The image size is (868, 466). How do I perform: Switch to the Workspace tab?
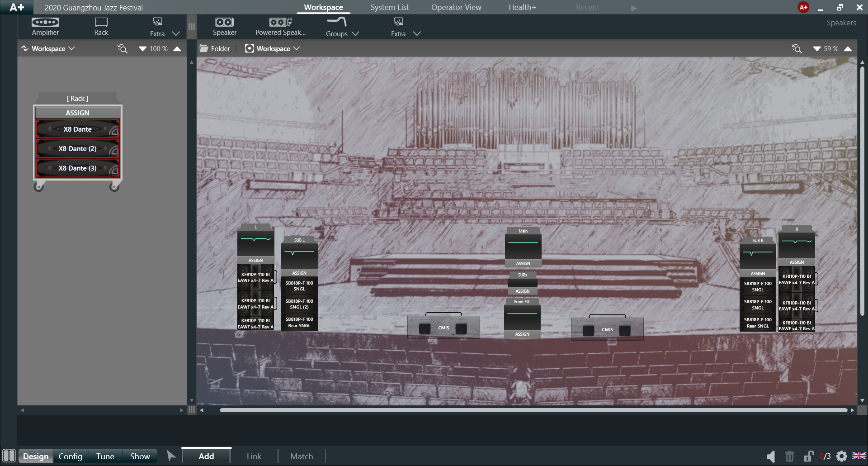click(323, 7)
